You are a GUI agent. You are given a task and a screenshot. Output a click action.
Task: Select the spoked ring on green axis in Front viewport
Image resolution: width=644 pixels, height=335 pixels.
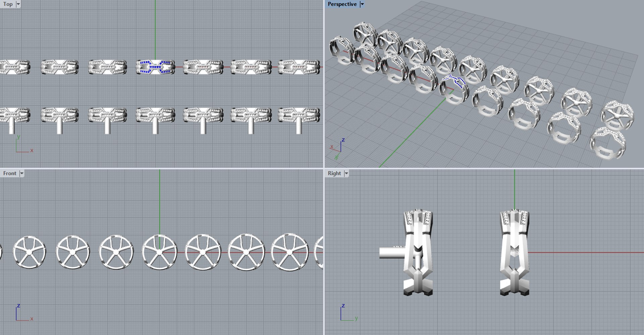coord(159,252)
